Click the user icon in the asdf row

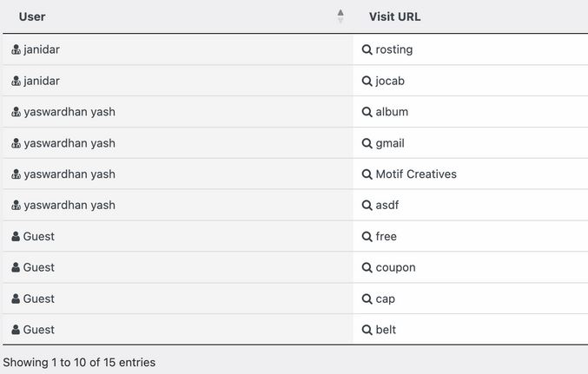pos(16,206)
